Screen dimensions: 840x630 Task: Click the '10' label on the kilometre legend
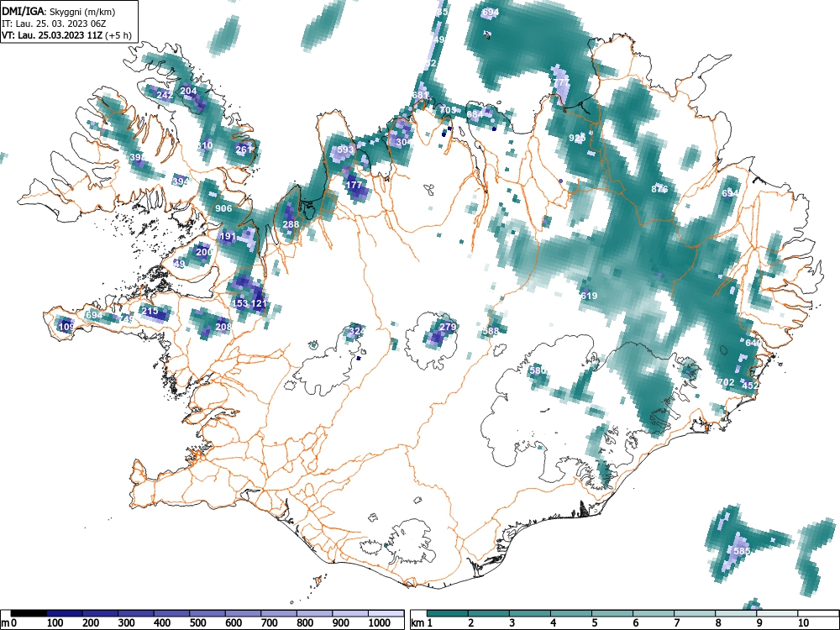(x=803, y=623)
